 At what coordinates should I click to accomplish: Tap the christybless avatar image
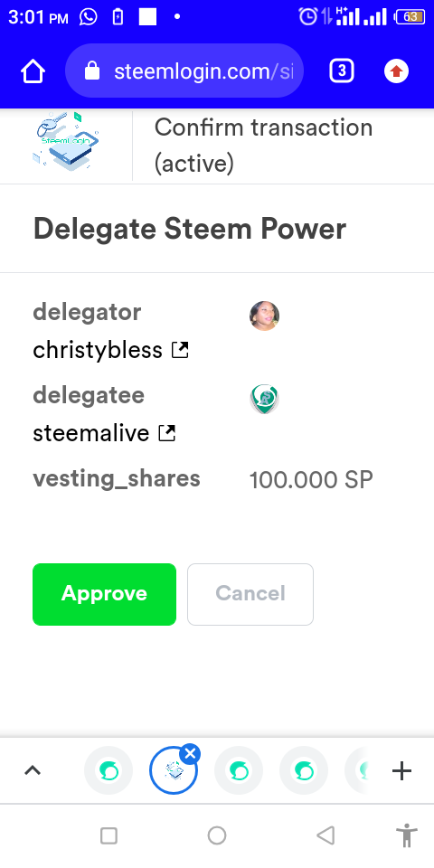pos(264,316)
